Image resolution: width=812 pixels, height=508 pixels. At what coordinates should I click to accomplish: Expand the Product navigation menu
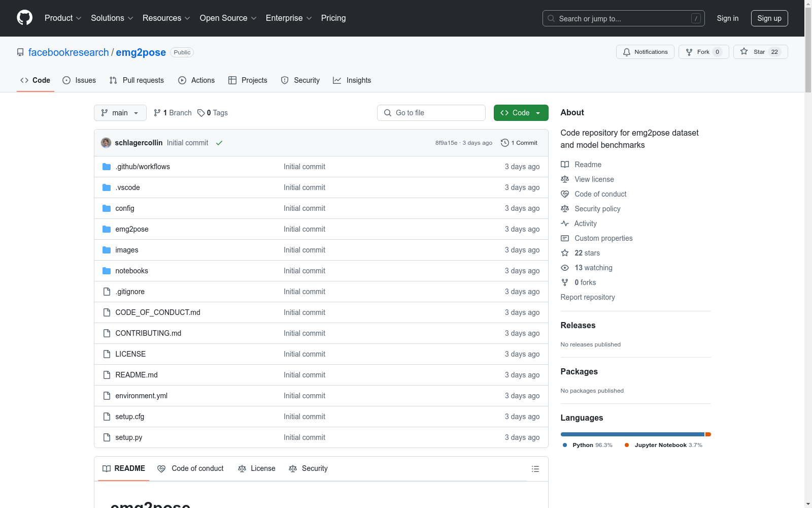tap(63, 18)
